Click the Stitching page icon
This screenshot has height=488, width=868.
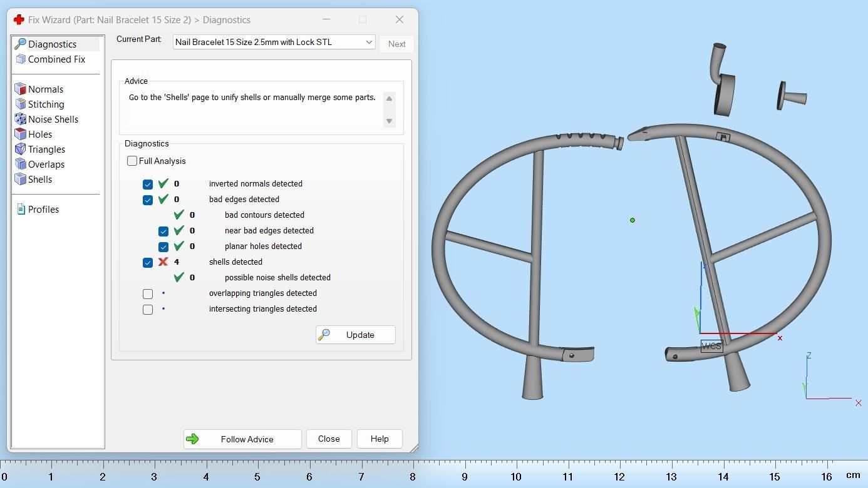(x=20, y=104)
